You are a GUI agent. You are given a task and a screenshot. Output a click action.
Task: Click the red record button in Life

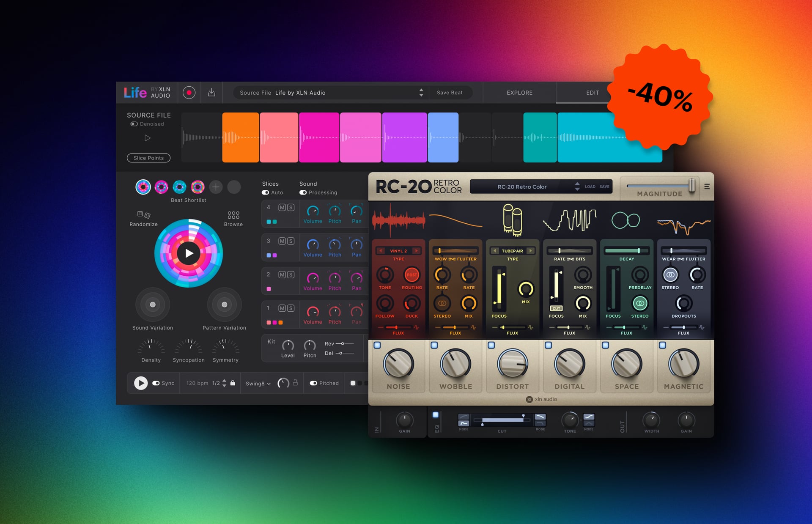tap(189, 93)
